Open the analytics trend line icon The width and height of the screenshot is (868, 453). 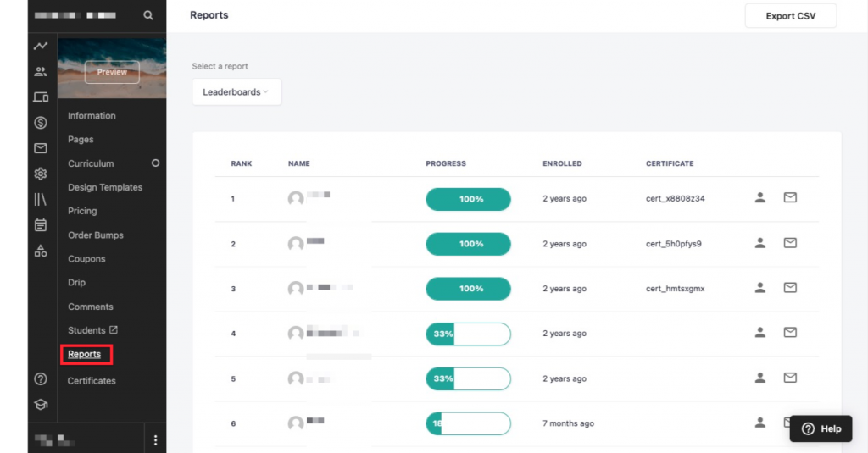[41, 46]
